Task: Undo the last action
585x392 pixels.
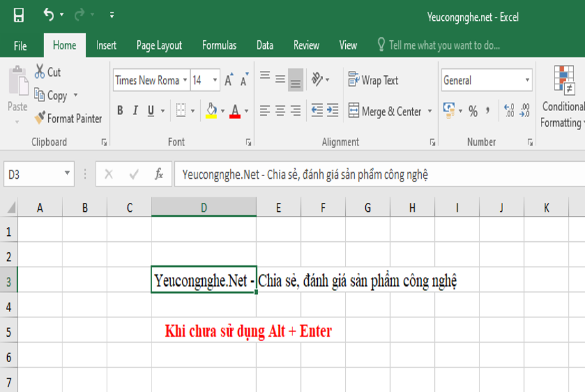Action: 49,15
